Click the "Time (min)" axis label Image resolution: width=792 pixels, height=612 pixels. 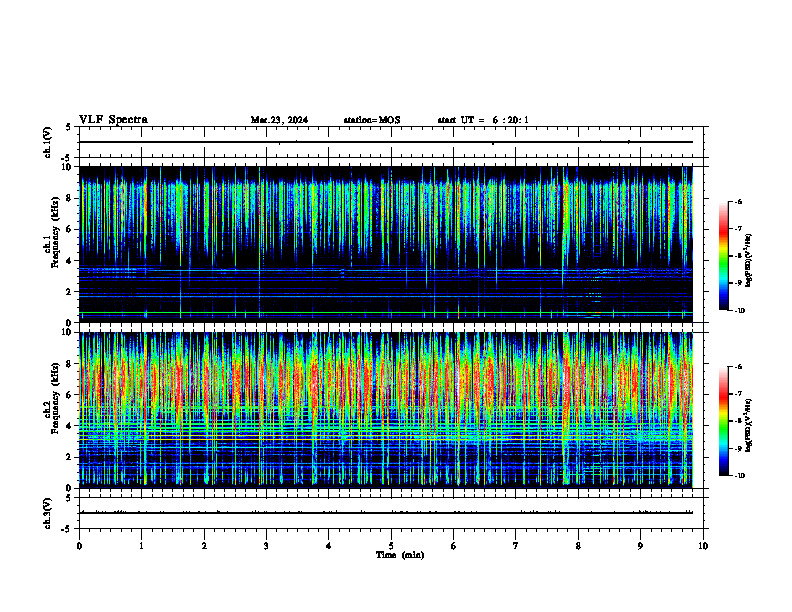(400, 555)
